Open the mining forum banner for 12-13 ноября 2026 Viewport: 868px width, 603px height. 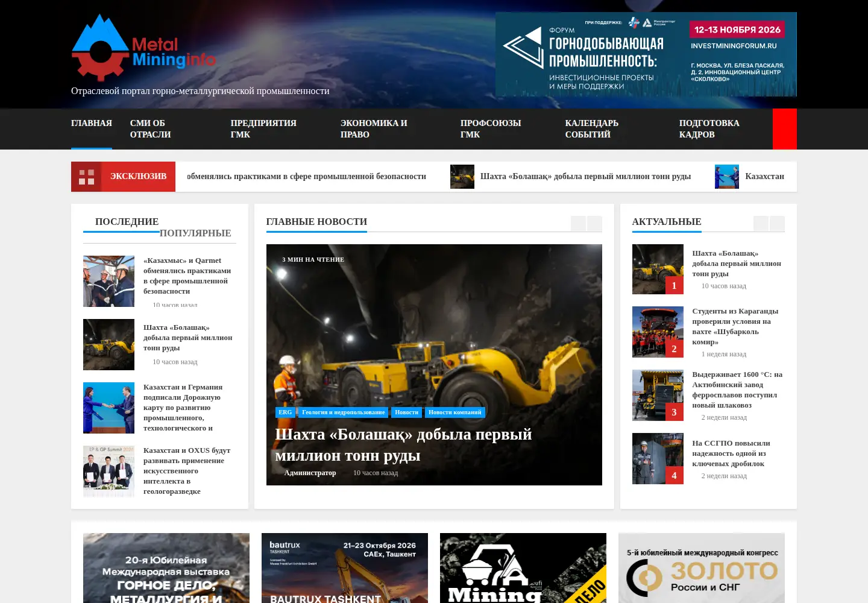[646, 54]
